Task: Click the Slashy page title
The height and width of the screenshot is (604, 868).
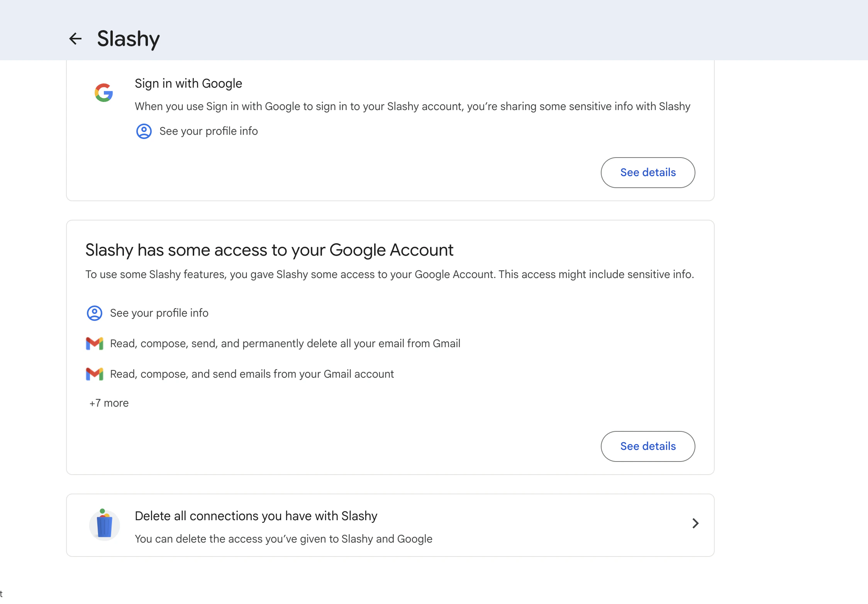Action: click(128, 39)
